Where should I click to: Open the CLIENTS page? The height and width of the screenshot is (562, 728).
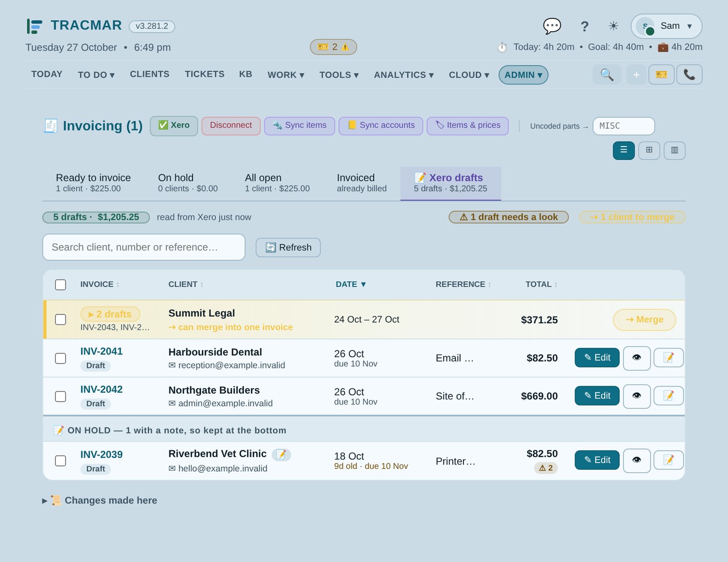click(149, 74)
